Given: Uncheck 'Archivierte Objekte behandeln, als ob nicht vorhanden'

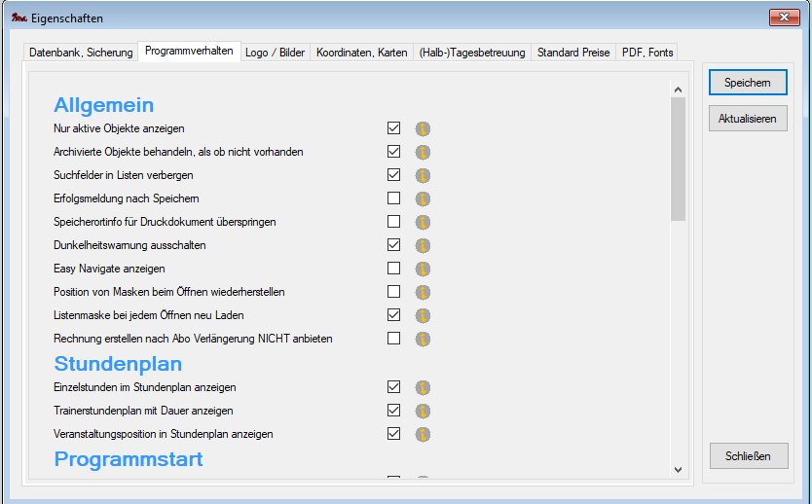Looking at the screenshot, I should pyautogui.click(x=394, y=152).
